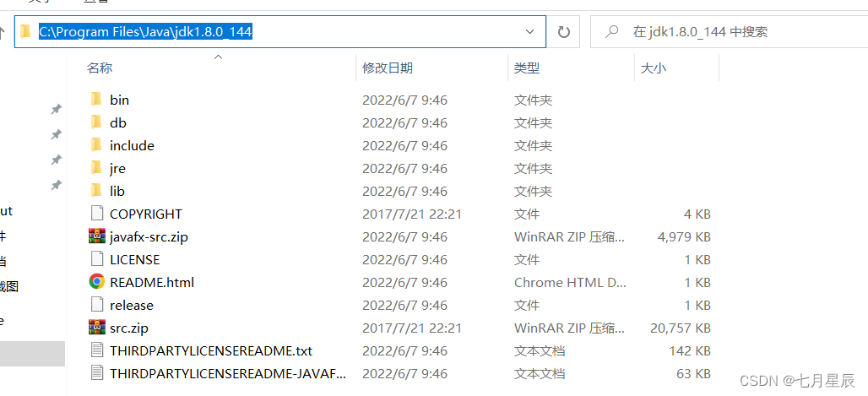868x396 pixels.
Task: Click the release file icon
Action: coord(97,305)
